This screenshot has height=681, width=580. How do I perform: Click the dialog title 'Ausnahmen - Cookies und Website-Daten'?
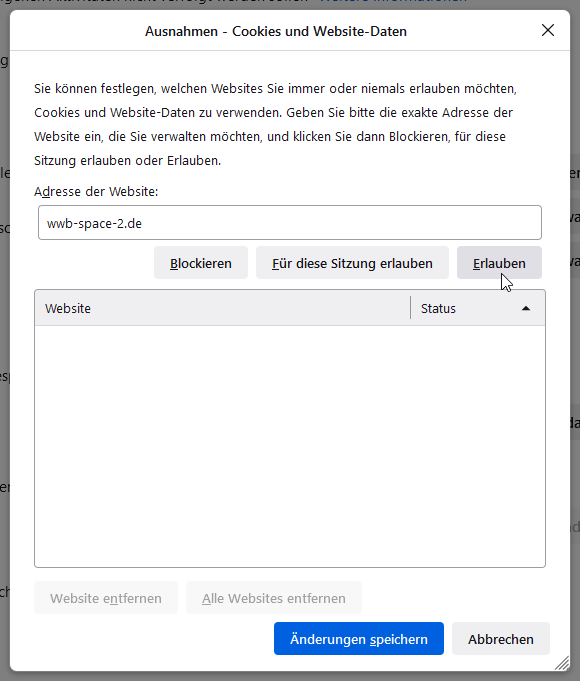point(276,31)
